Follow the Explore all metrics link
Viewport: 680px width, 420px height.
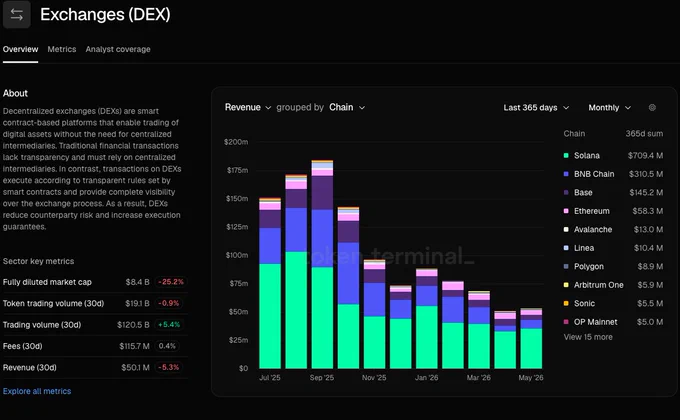click(37, 391)
